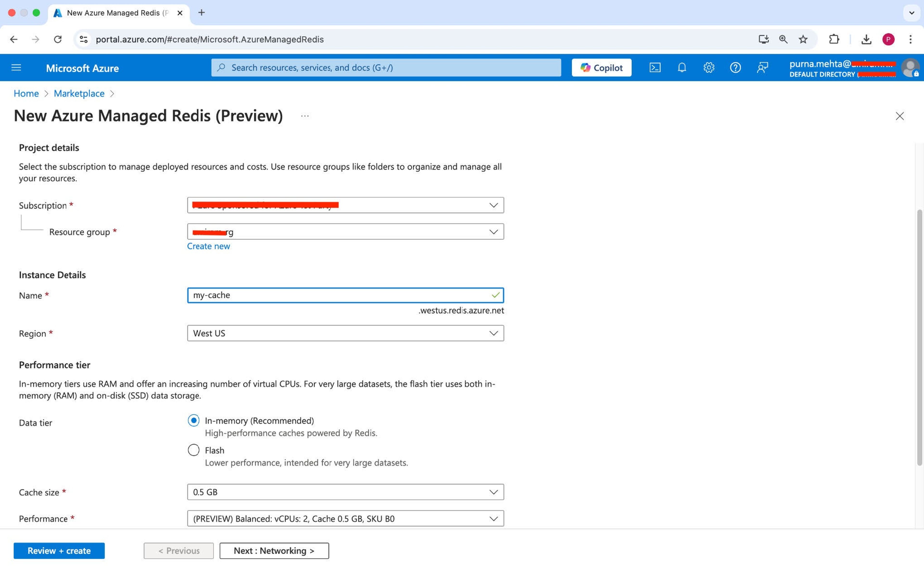Select In-memory (Recommended) data tier
924x579 pixels.
click(193, 420)
